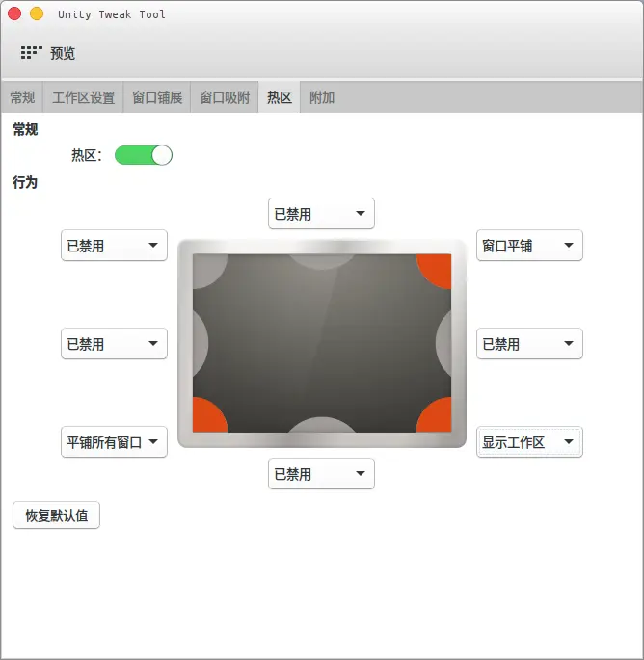Image resolution: width=644 pixels, height=660 pixels.
Task: Close the Unity Tweak Tool window
Action: coord(14,13)
